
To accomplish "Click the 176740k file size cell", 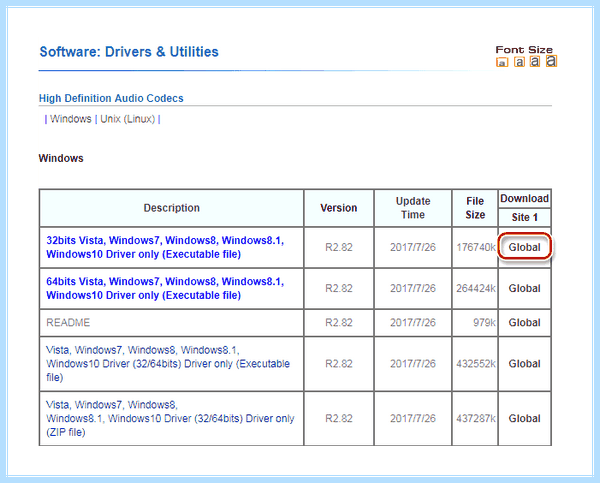I will pos(476,247).
